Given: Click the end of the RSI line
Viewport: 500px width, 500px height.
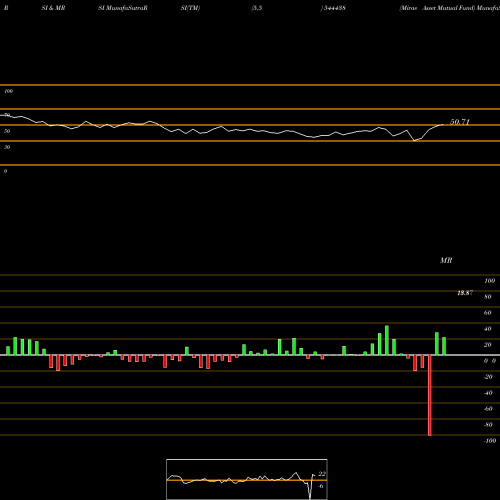Looking at the screenshot, I should pos(443,125).
